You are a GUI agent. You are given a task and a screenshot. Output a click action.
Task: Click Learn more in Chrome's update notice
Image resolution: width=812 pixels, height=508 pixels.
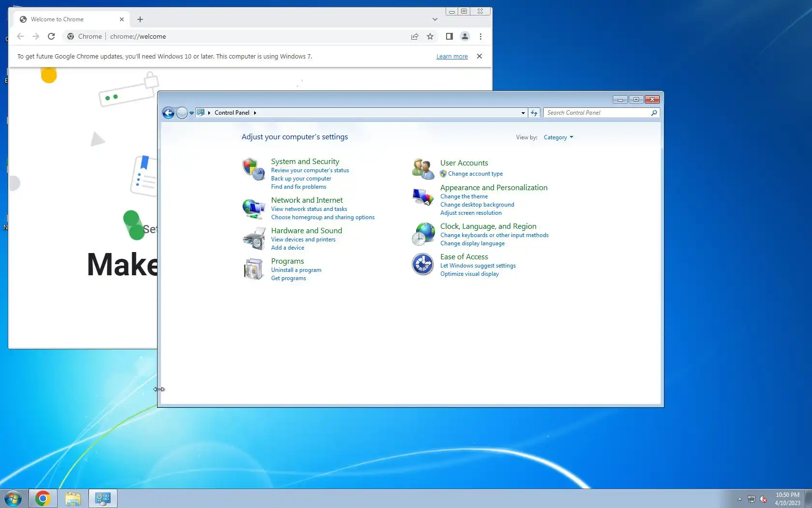(x=452, y=57)
